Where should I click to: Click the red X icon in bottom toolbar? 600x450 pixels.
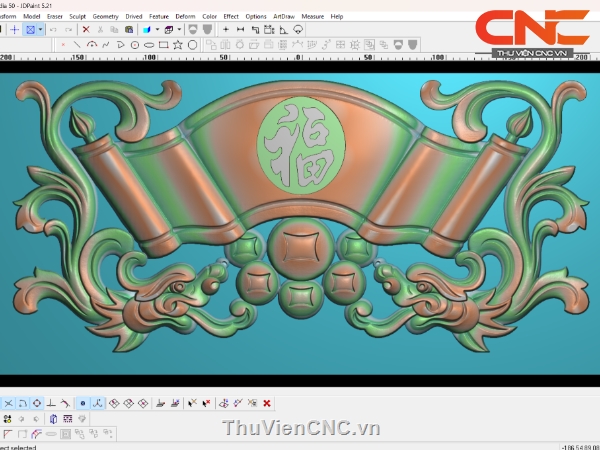[266, 403]
